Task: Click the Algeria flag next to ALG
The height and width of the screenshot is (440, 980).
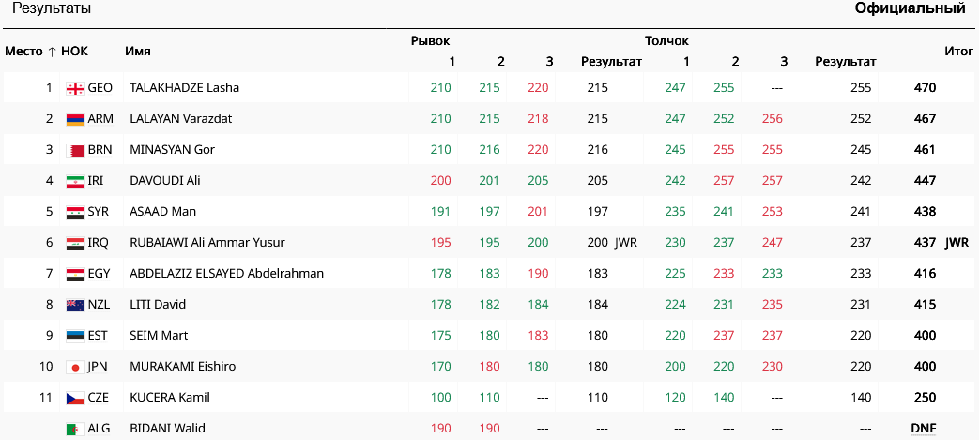Action: (75, 429)
